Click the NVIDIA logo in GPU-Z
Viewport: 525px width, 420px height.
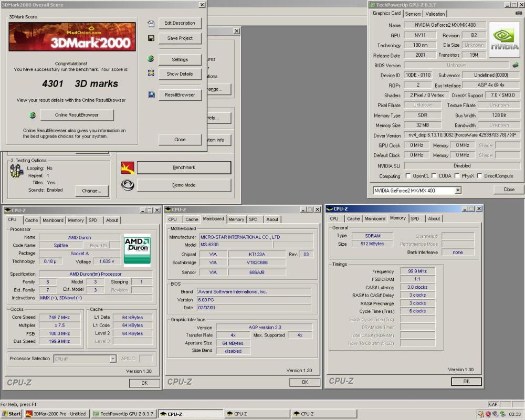click(503, 39)
